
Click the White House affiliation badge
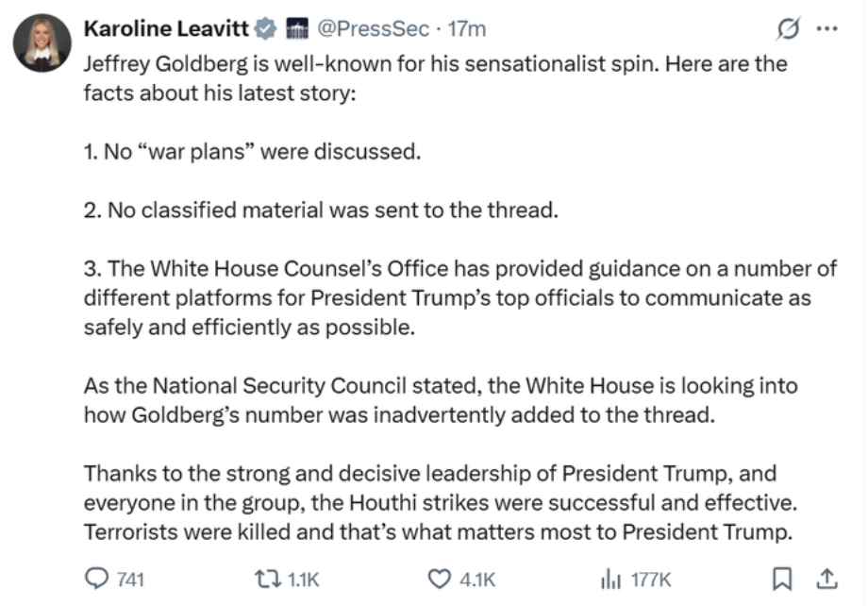(x=295, y=29)
